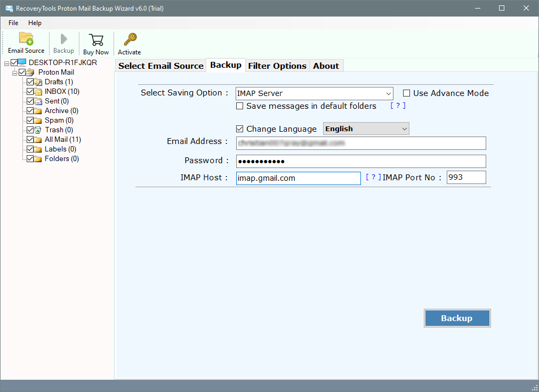Select the Spam (0) tree row
The width and height of the screenshot is (539, 392).
pyautogui.click(x=59, y=121)
